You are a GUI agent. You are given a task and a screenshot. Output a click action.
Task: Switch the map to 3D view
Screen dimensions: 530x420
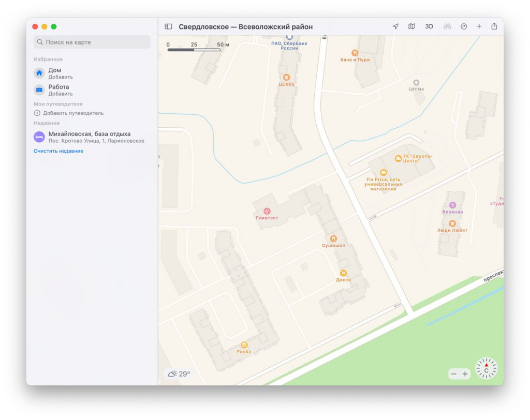point(429,26)
